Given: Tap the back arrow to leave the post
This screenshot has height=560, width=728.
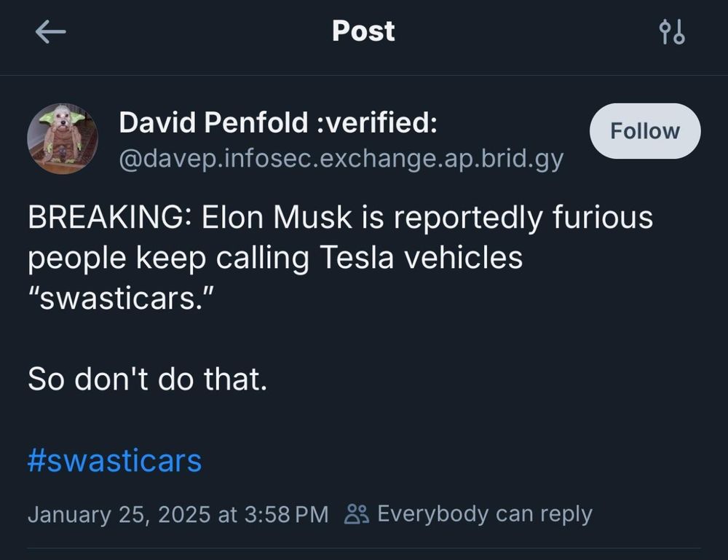Looking at the screenshot, I should tap(49, 31).
